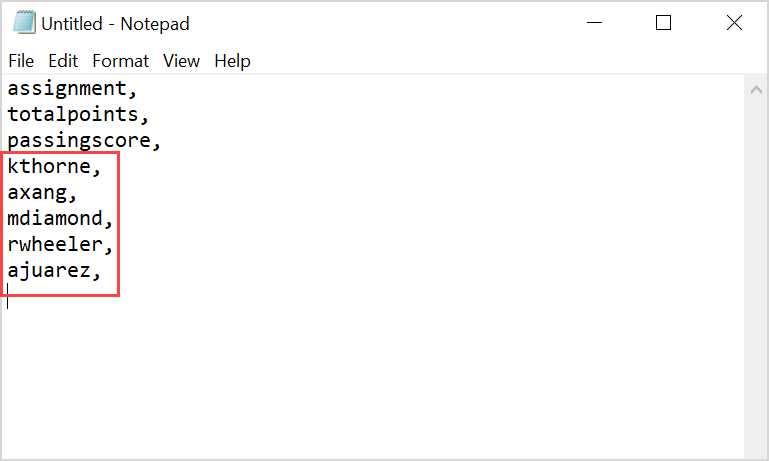The width and height of the screenshot is (769, 461).
Task: Open the File menu
Action: (21, 61)
